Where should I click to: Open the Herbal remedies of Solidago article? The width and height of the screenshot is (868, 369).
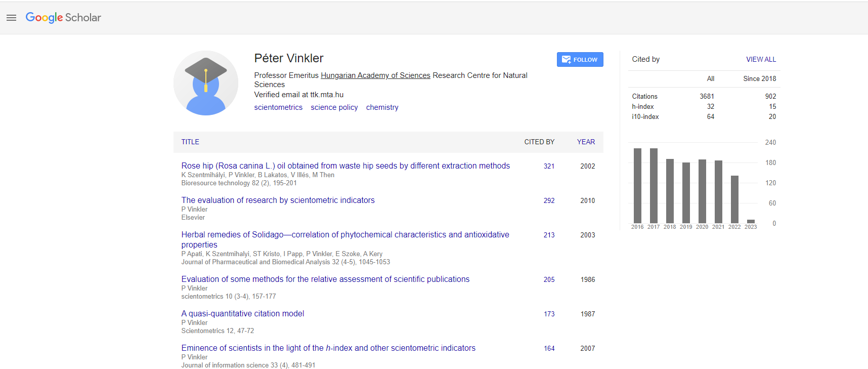click(345, 235)
